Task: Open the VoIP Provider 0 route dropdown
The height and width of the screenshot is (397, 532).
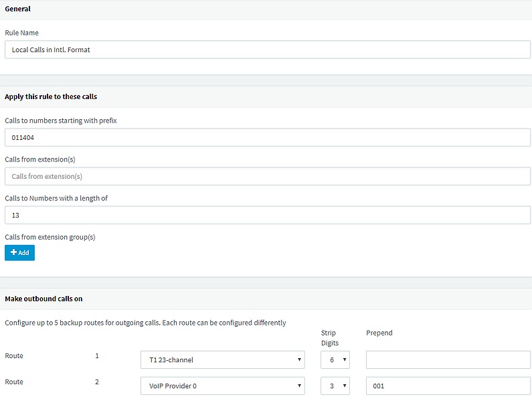Action: (x=223, y=386)
